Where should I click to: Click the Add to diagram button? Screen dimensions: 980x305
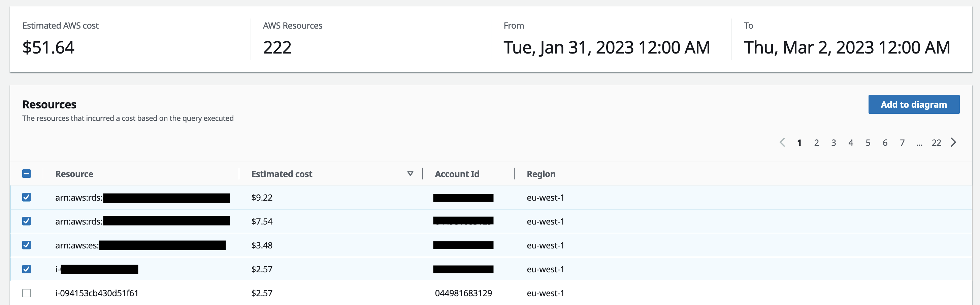pos(914,104)
